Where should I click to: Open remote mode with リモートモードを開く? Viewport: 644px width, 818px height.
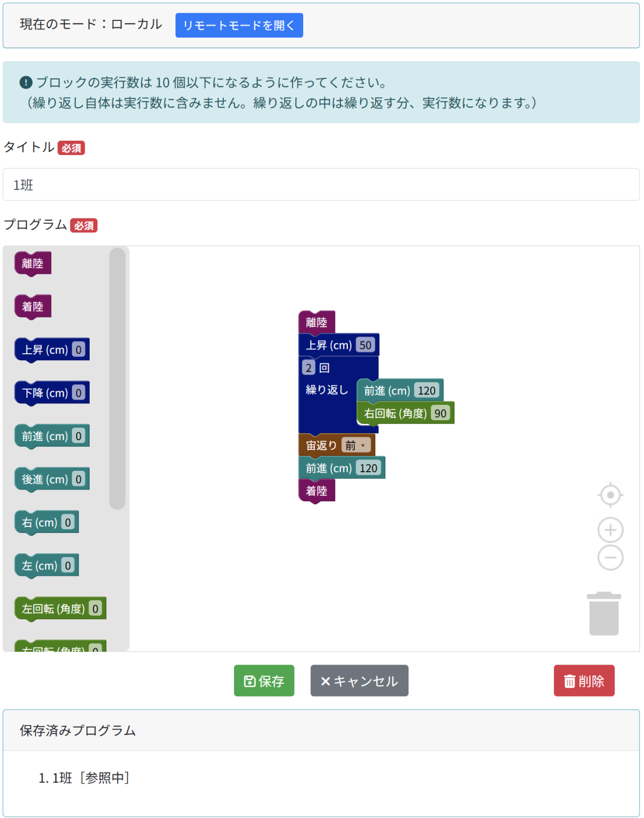[x=239, y=25]
